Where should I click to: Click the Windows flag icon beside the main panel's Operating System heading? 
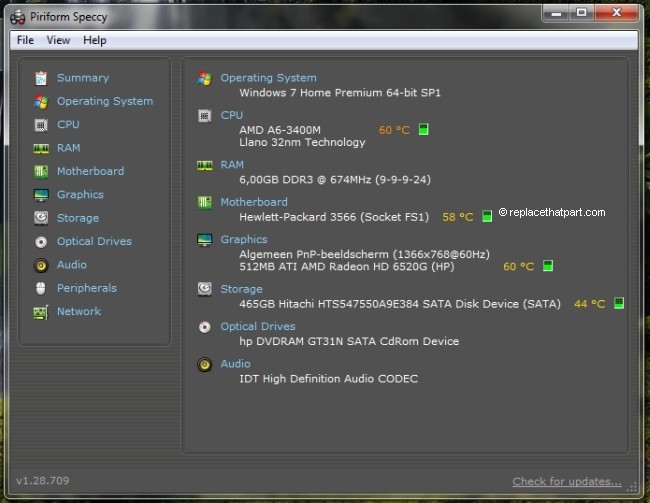tap(204, 78)
